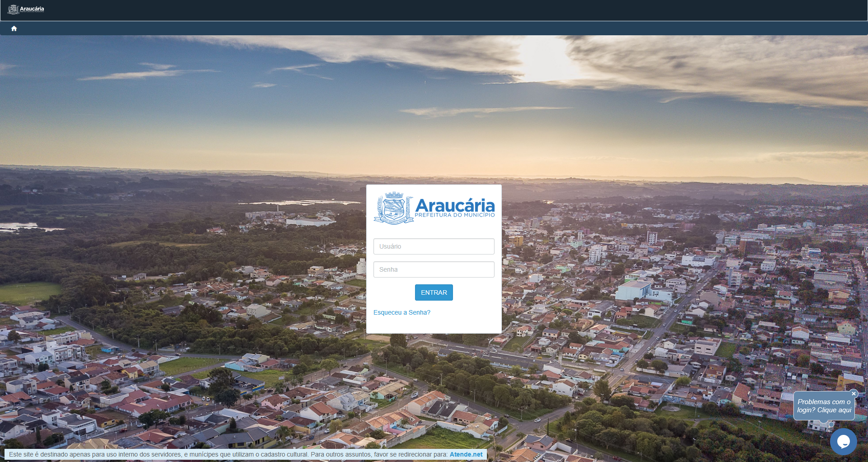Open the smiling chat support bubble
The height and width of the screenshot is (462, 868).
tap(843, 442)
